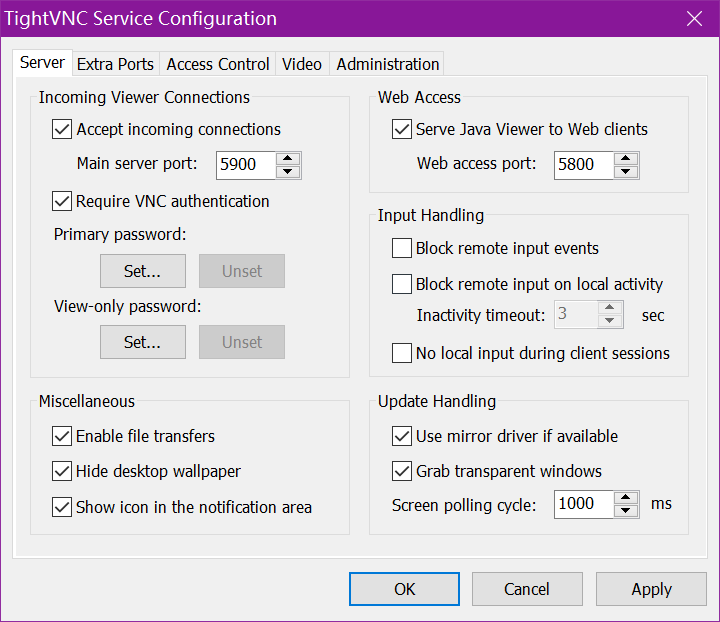This screenshot has width=720, height=622.
Task: Uncheck Accept incoming connections
Action: [62, 129]
